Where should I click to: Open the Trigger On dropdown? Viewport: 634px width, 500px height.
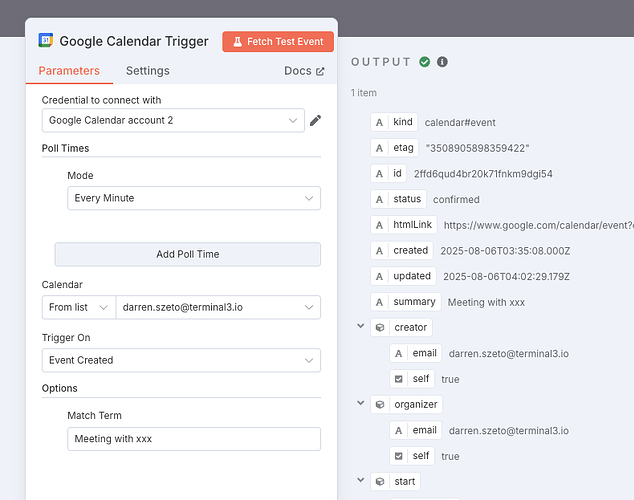coord(181,360)
